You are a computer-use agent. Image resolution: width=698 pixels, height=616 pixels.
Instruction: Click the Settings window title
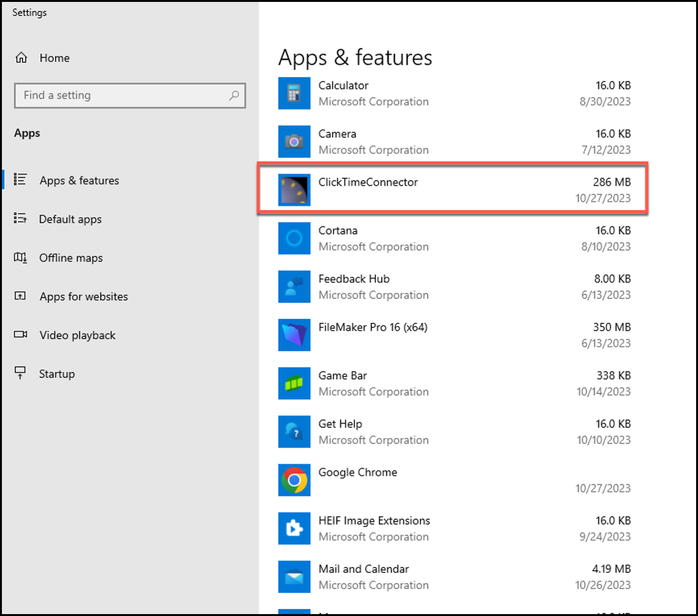30,13
